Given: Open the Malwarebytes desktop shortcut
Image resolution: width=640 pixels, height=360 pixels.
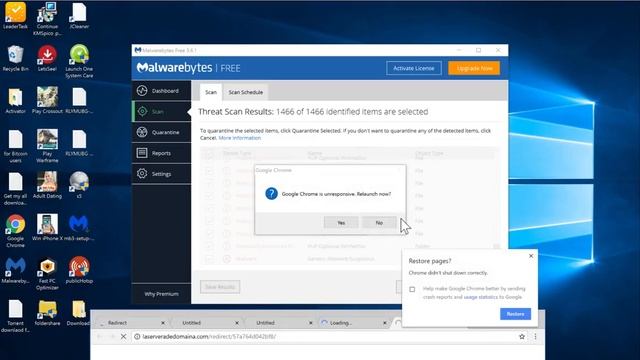Looking at the screenshot, I should [x=16, y=270].
